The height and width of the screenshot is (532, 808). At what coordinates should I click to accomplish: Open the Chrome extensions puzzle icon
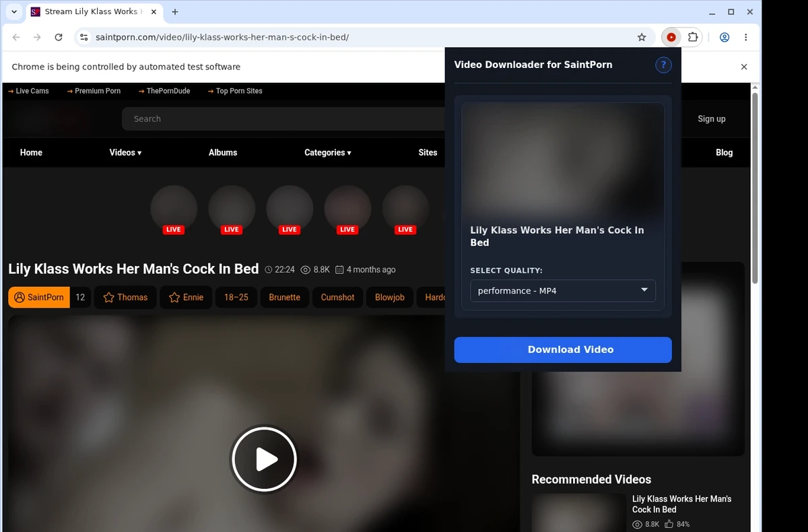click(692, 38)
